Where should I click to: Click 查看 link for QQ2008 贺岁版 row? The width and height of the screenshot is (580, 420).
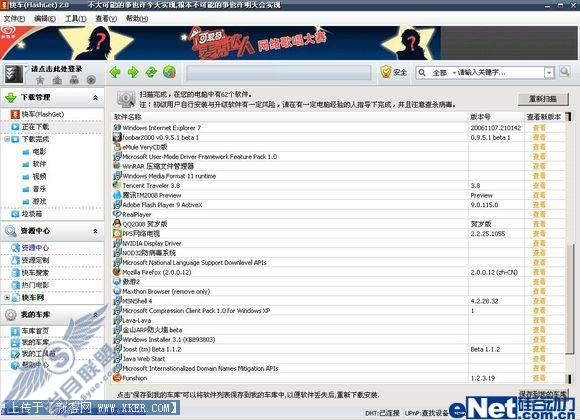[539, 224]
